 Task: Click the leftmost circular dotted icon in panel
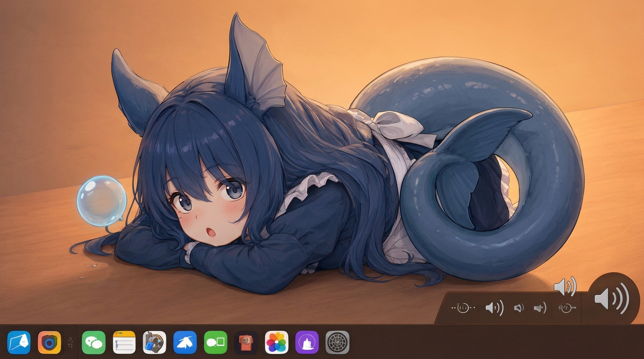(463, 308)
